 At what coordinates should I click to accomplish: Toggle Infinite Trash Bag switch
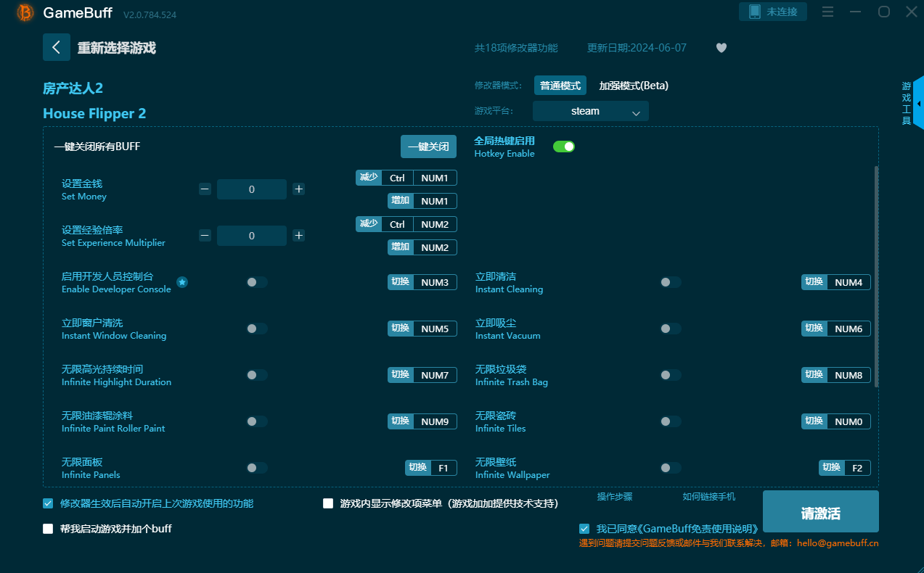point(670,375)
